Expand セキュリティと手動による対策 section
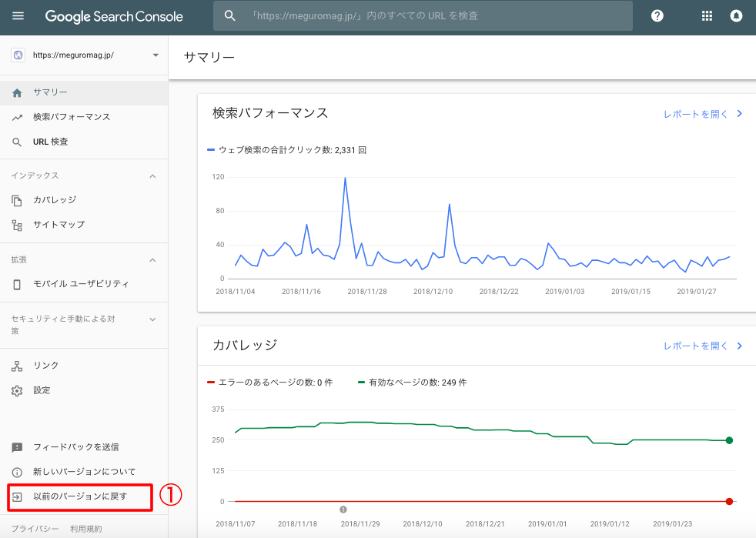 point(152,319)
